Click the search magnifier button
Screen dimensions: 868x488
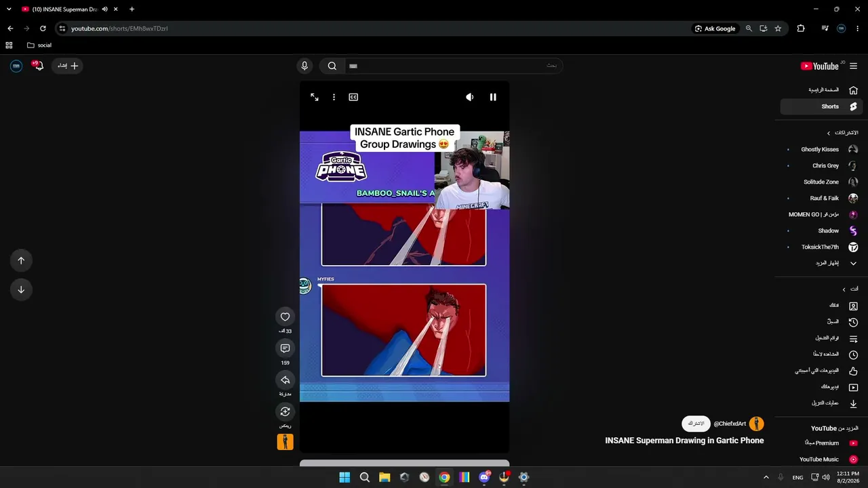(x=332, y=66)
